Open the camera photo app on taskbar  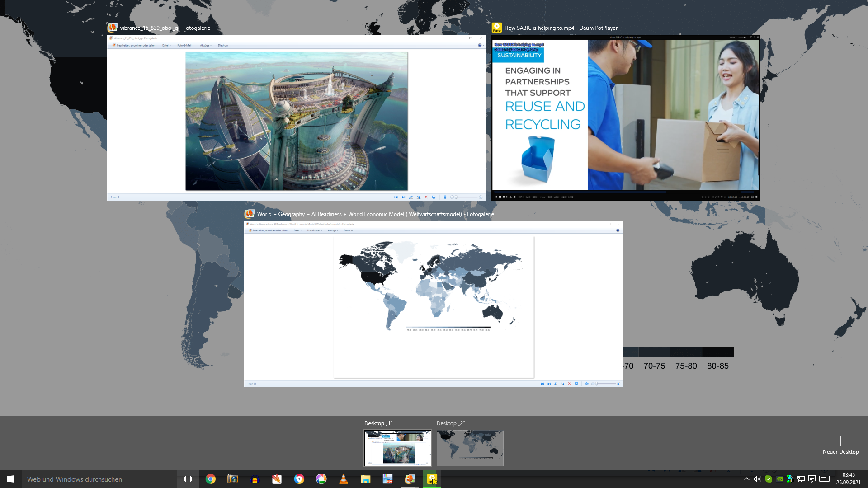(233, 479)
